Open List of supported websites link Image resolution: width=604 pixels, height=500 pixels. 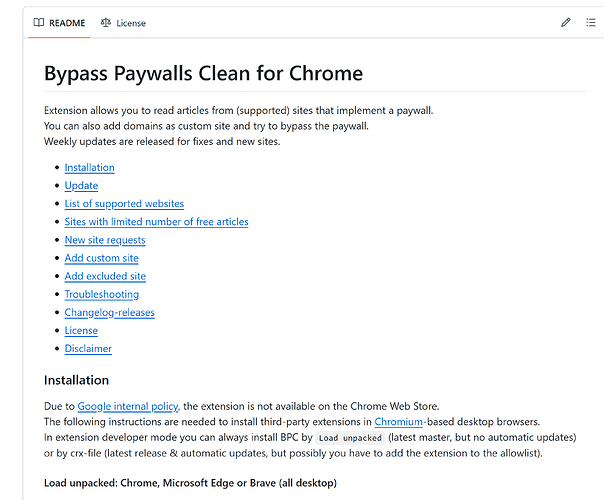124,204
